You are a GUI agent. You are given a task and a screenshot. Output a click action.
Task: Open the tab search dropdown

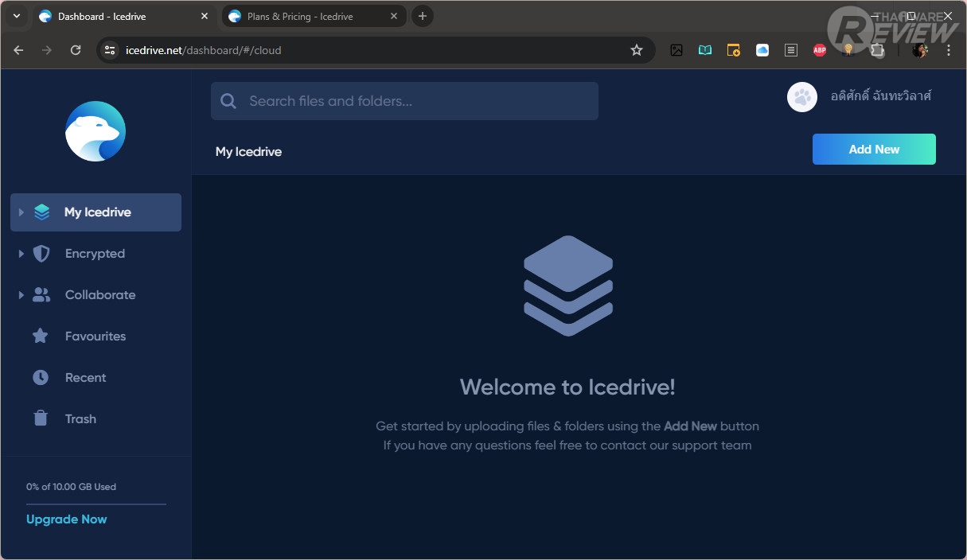(x=17, y=16)
